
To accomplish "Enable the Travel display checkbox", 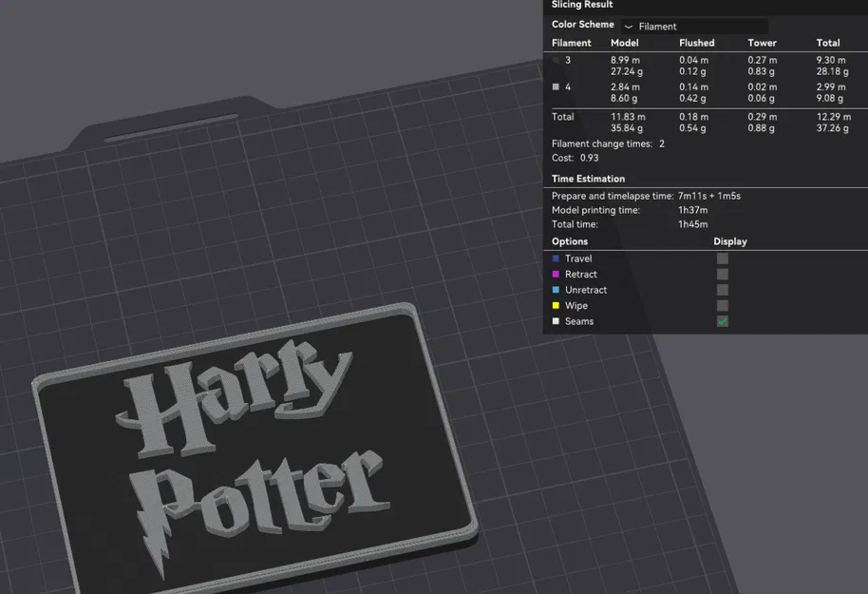I will [722, 258].
